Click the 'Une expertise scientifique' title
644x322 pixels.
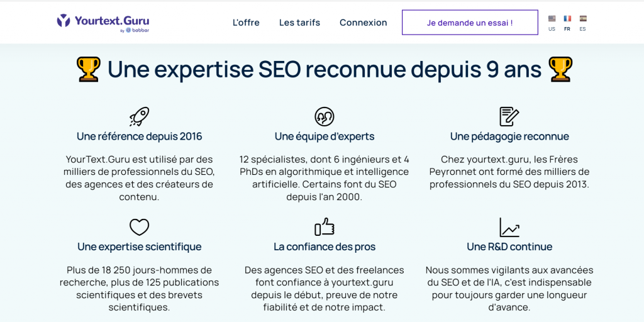(139, 247)
